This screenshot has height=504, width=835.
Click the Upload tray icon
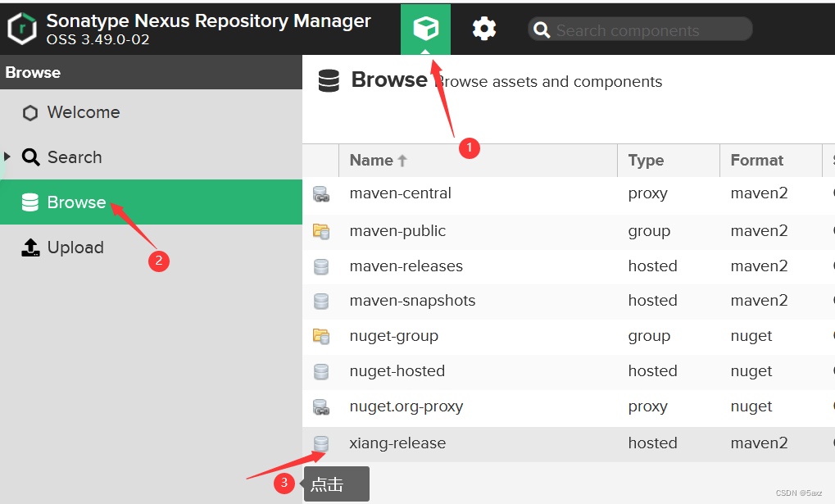(30, 247)
